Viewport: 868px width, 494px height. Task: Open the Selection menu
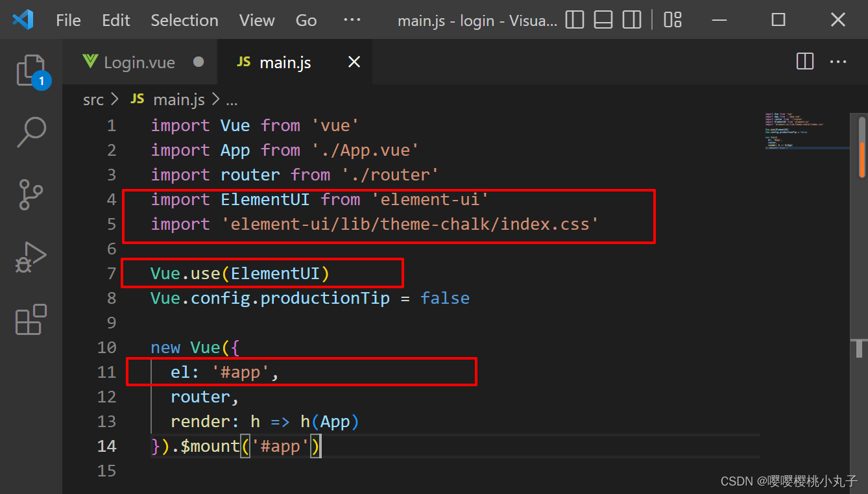tap(184, 20)
